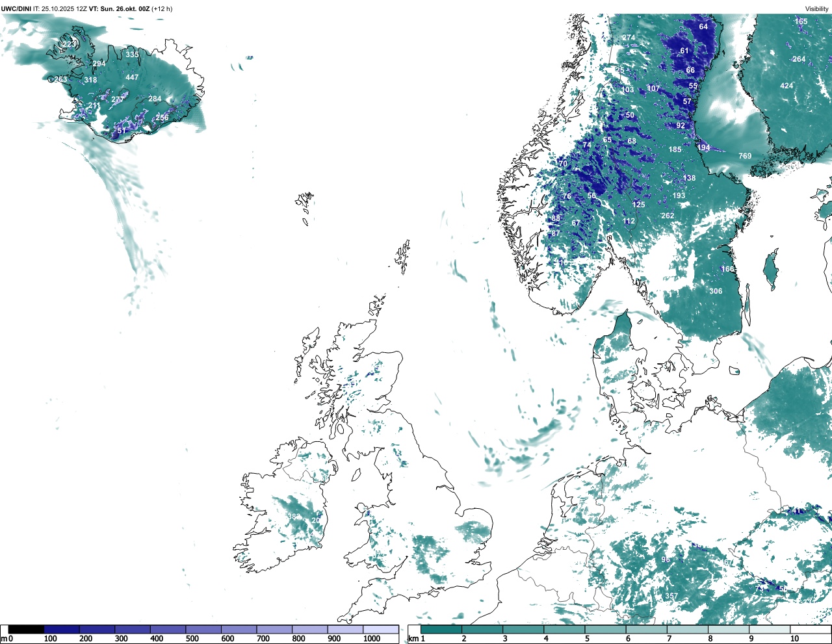Click the value 185 in Sweden
832x644 pixels.
675,149
